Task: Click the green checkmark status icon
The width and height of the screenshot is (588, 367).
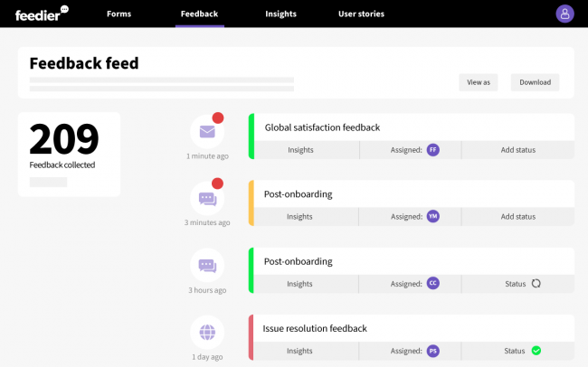Action: 536,351
